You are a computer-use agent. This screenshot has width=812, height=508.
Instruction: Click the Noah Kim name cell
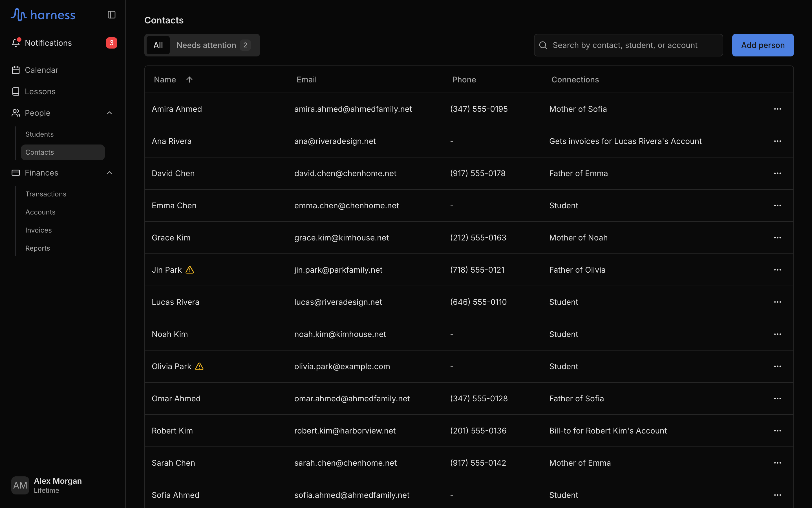(x=170, y=334)
